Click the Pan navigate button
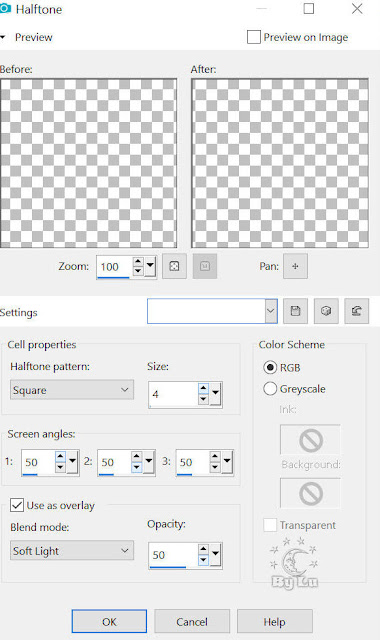Screen dimensions: 380x640 pyautogui.click(x=295, y=266)
